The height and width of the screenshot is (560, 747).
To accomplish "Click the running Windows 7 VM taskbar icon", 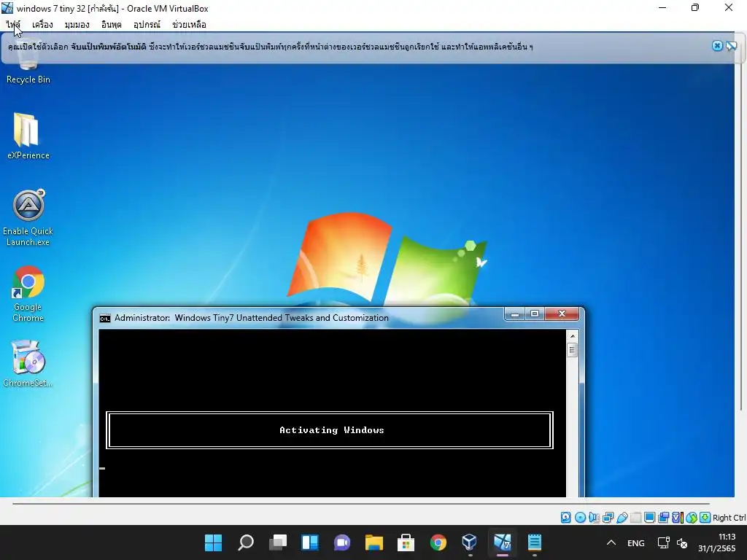I will click(x=502, y=542).
